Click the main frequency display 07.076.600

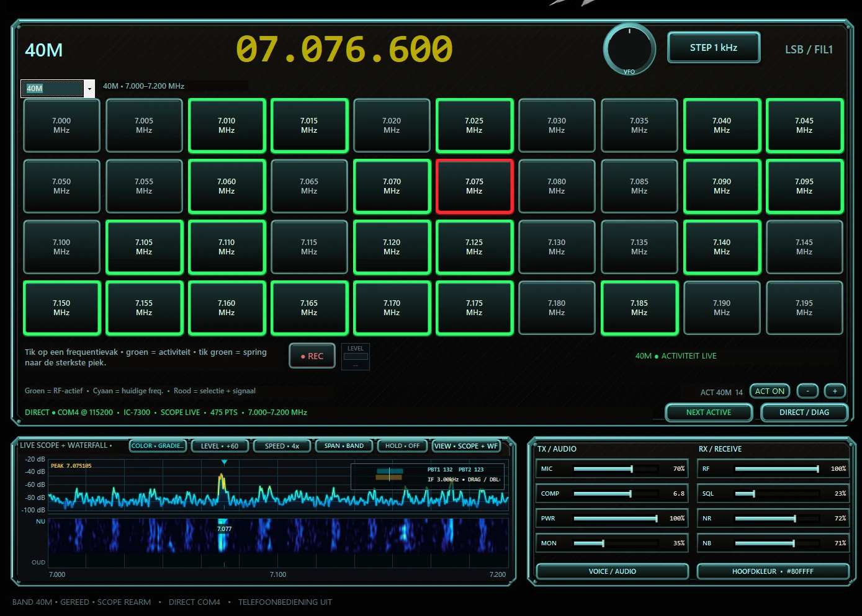pyautogui.click(x=344, y=49)
